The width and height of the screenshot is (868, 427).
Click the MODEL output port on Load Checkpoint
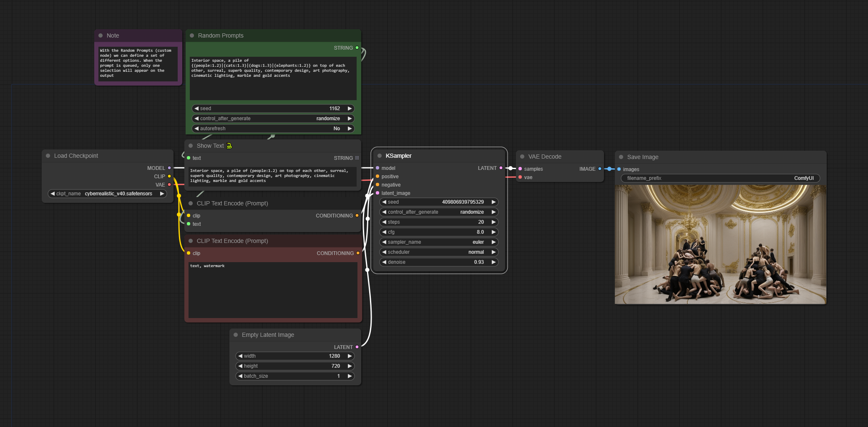[169, 168]
